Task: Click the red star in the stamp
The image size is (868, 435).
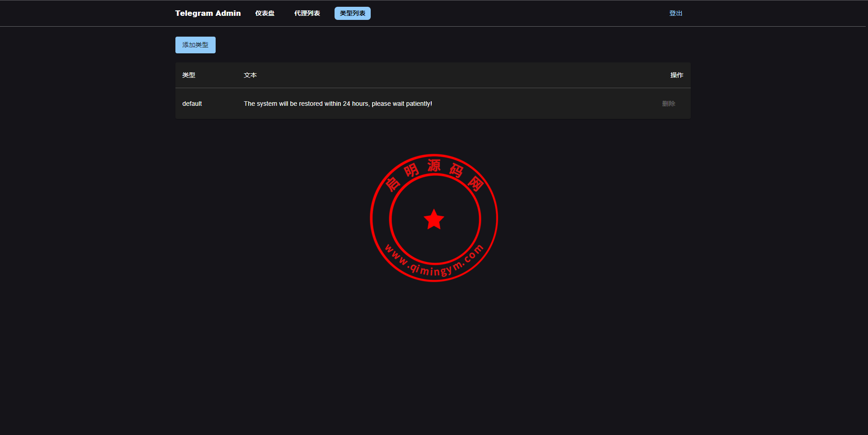Action: coord(434,219)
